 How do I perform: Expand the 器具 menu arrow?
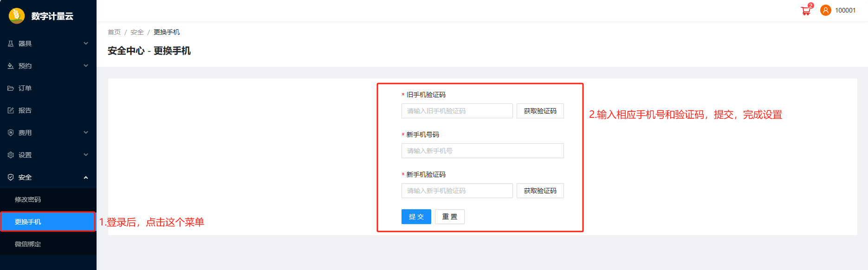[86, 44]
